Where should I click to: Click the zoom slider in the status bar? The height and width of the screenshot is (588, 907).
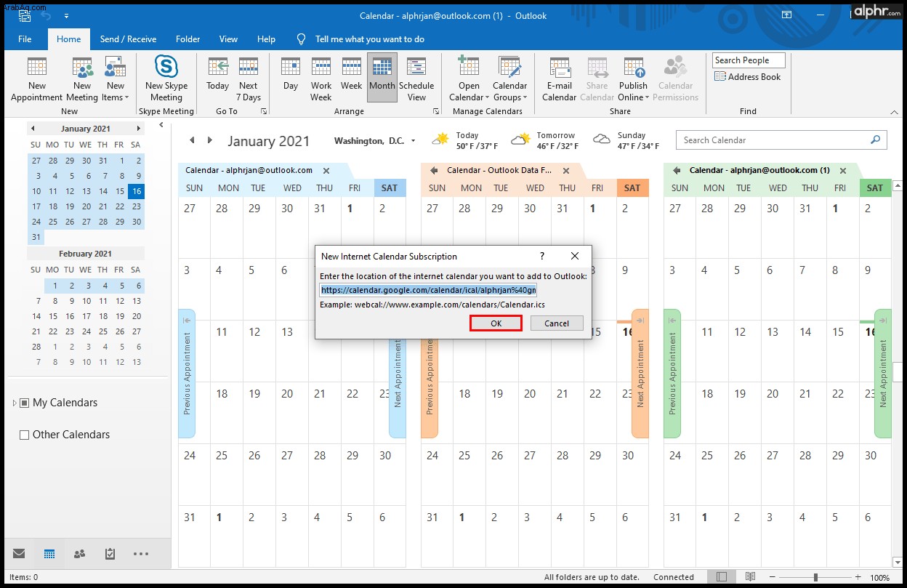[815, 578]
